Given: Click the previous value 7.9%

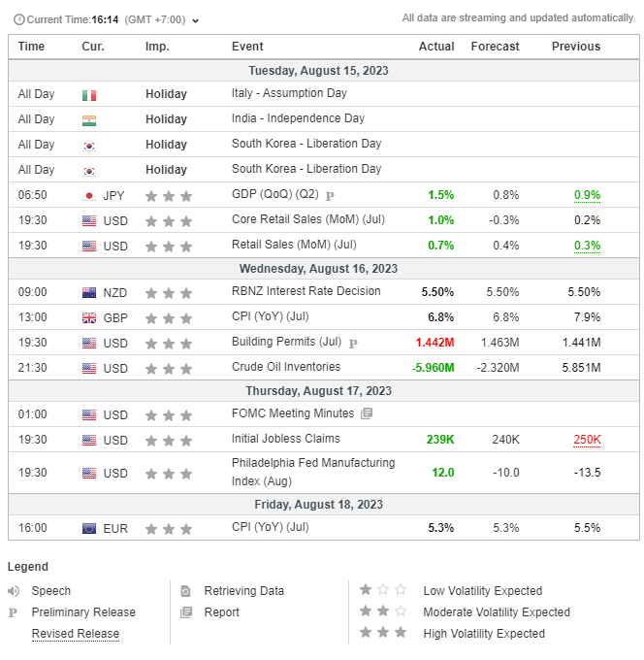Looking at the screenshot, I should pyautogui.click(x=587, y=317).
